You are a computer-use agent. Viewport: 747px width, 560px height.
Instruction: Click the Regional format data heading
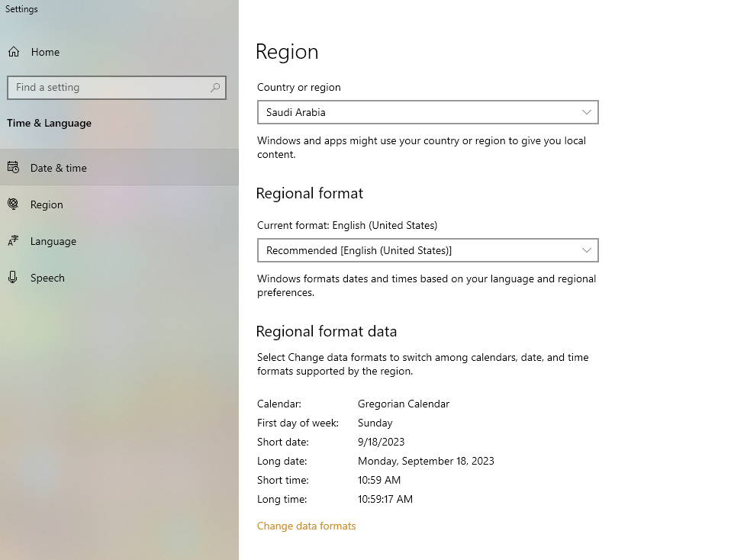[327, 331]
